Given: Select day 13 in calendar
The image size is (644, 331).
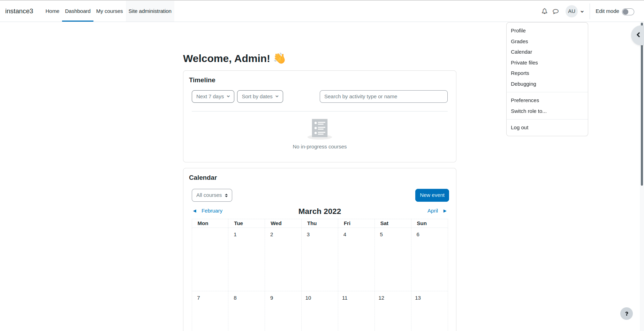Looking at the screenshot, I should (x=418, y=298).
